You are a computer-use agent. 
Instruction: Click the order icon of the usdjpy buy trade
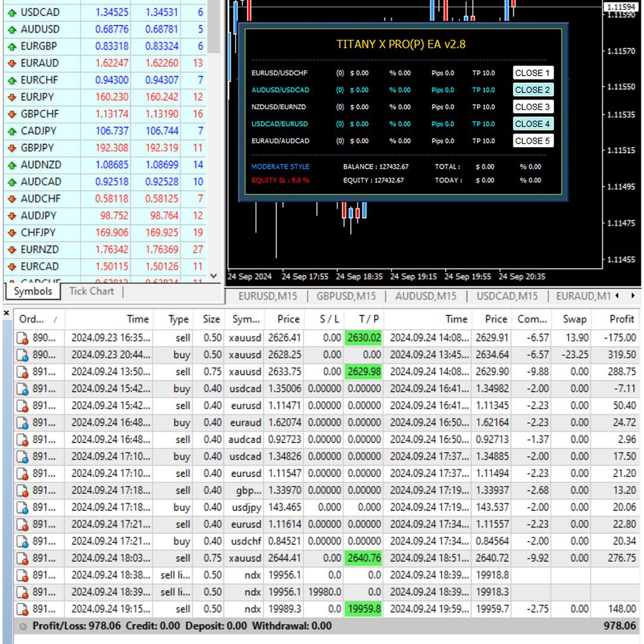pyautogui.click(x=23, y=507)
